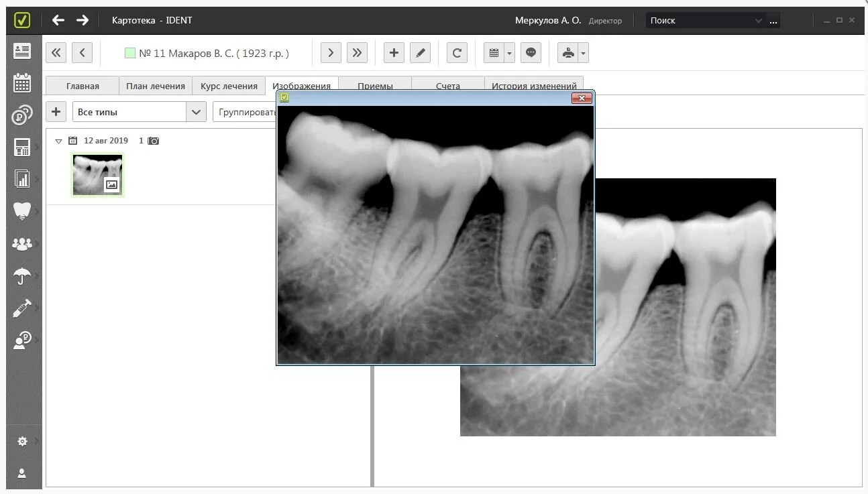Click the Картотека - IDENT title text
The width and height of the screenshot is (868, 494).
pyautogui.click(x=152, y=20)
